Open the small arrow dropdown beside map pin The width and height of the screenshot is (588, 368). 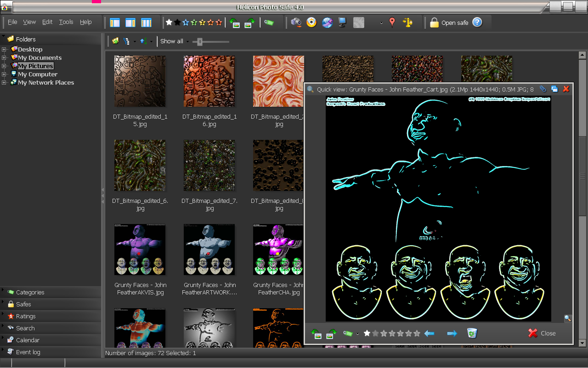[x=381, y=23]
